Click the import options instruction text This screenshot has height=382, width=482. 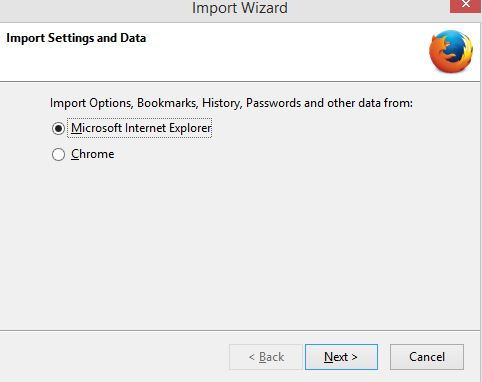pyautogui.click(x=231, y=103)
